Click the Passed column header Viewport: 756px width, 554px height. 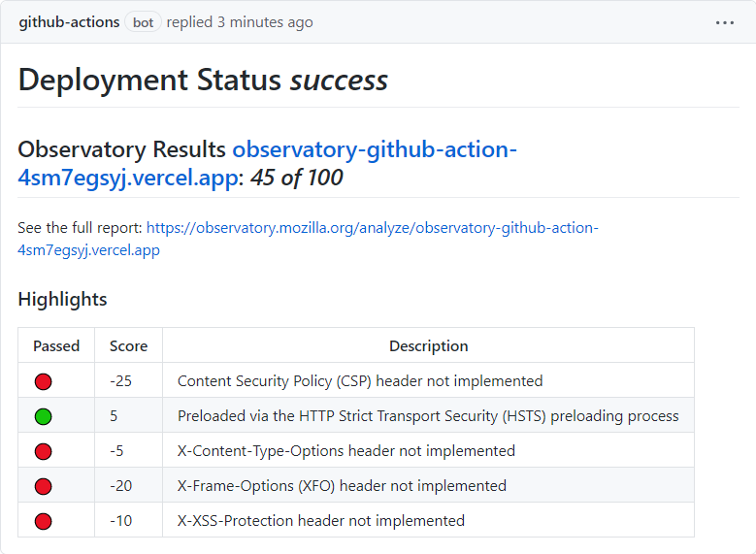(56, 345)
